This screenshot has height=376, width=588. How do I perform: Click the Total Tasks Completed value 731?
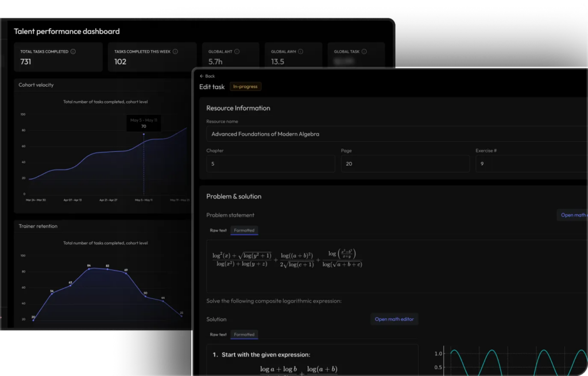pyautogui.click(x=25, y=62)
